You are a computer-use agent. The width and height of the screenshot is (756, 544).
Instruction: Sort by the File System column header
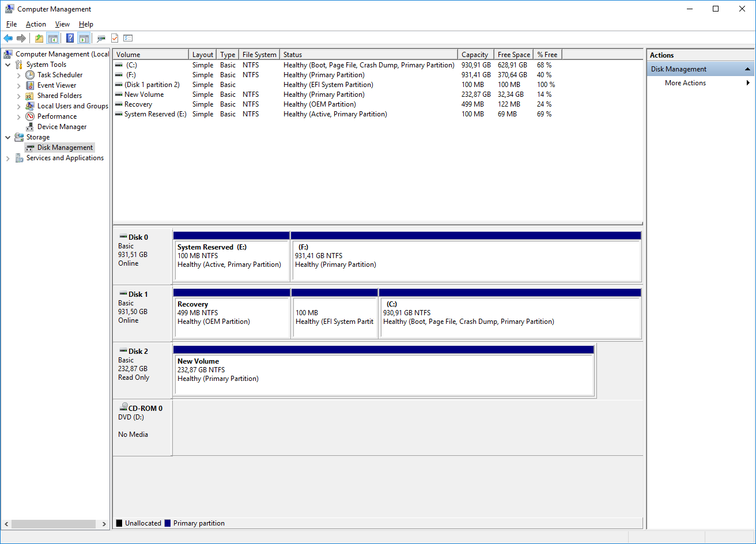(259, 55)
